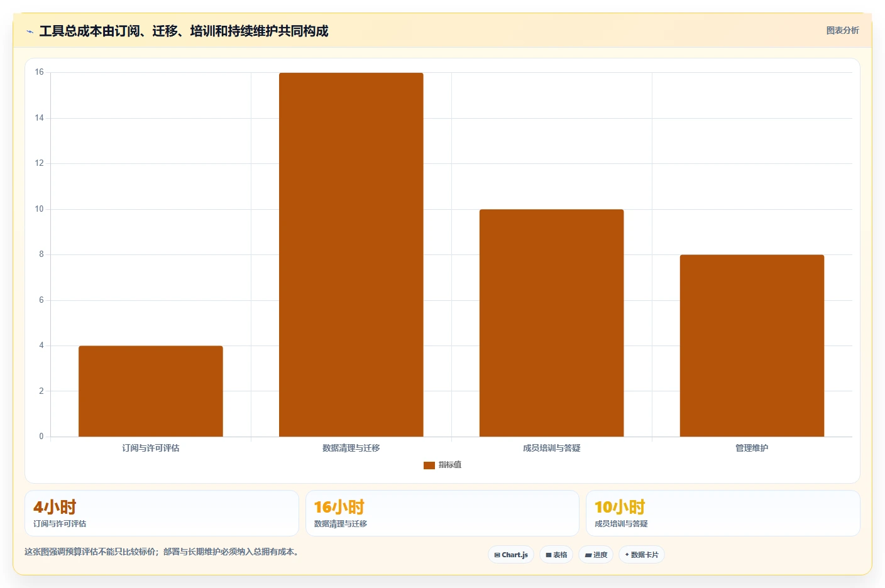Click the y-axis value 10
Screen dimensions: 885x588
pyautogui.click(x=40, y=209)
